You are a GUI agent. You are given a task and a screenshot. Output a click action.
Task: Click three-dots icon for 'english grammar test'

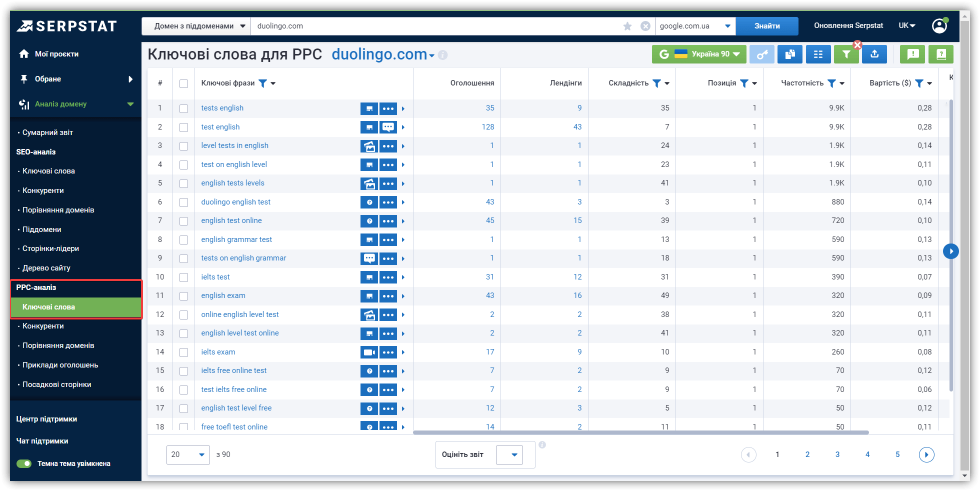click(388, 239)
